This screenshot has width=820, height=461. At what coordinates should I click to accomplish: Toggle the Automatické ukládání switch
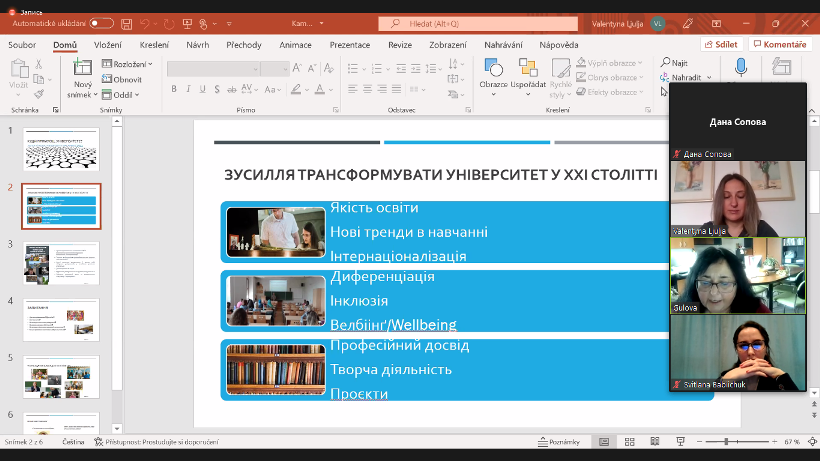(x=101, y=22)
